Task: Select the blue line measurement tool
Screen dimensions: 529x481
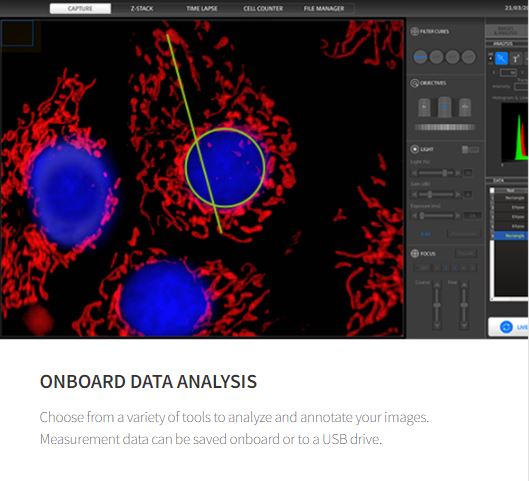Action: pyautogui.click(x=501, y=58)
